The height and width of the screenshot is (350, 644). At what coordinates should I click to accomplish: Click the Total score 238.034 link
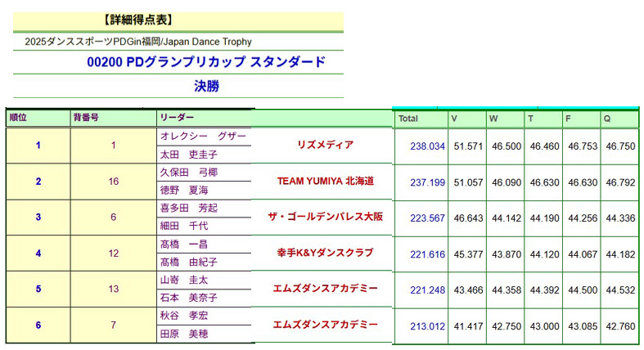click(427, 146)
